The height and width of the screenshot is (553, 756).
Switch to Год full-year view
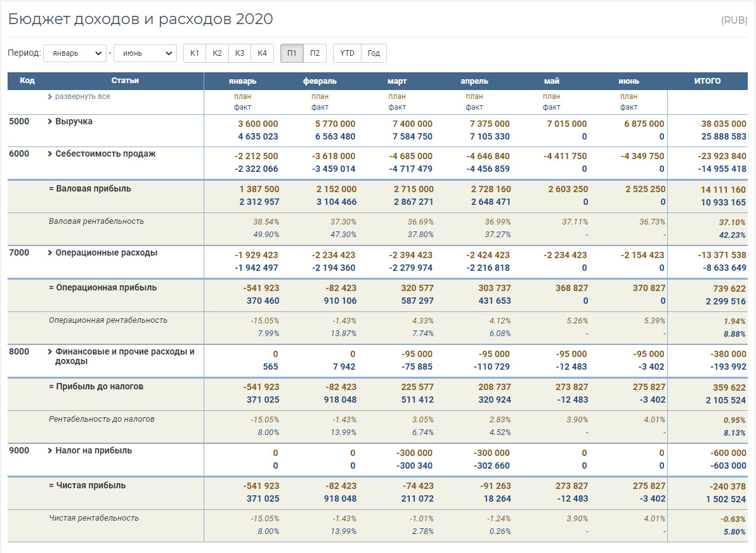point(374,53)
